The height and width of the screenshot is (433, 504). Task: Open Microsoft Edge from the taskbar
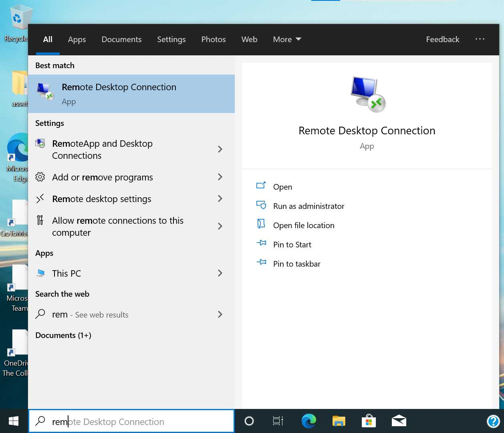pyautogui.click(x=308, y=421)
